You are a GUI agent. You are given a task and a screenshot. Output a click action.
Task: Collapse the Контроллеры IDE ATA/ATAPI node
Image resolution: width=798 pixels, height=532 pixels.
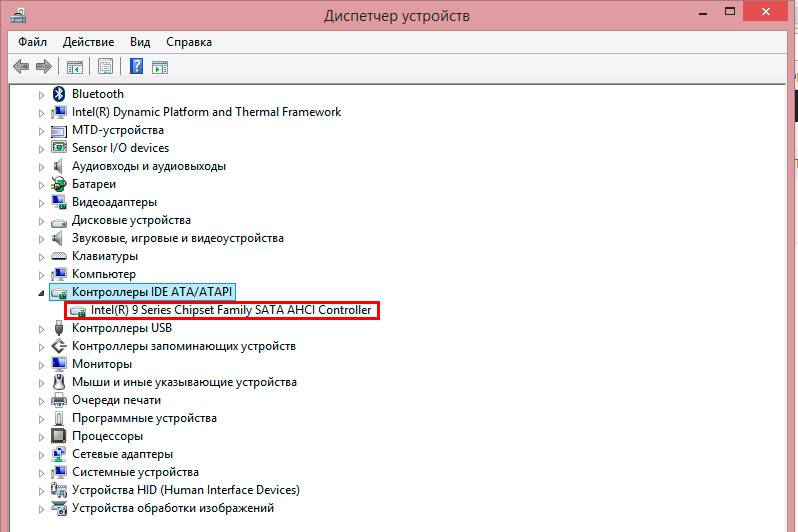[x=42, y=293]
